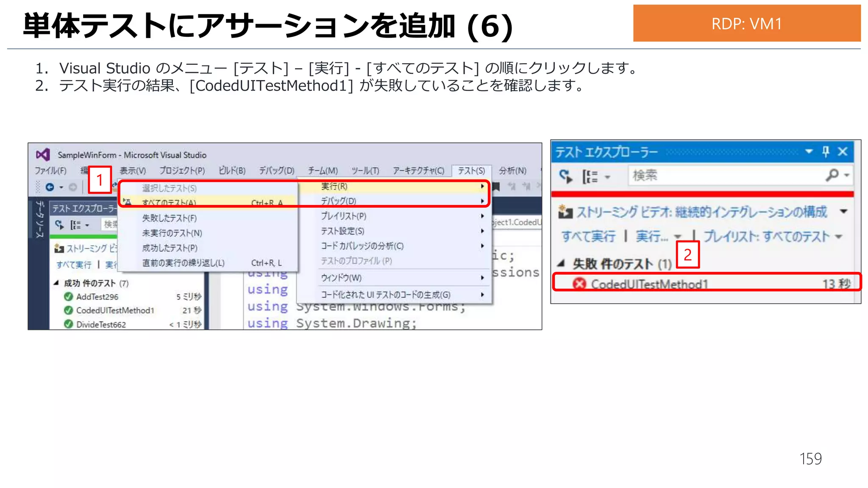The width and height of the screenshot is (868, 488).
Task: Open the アーキテクチャ(C) menu
Action: [x=418, y=170]
